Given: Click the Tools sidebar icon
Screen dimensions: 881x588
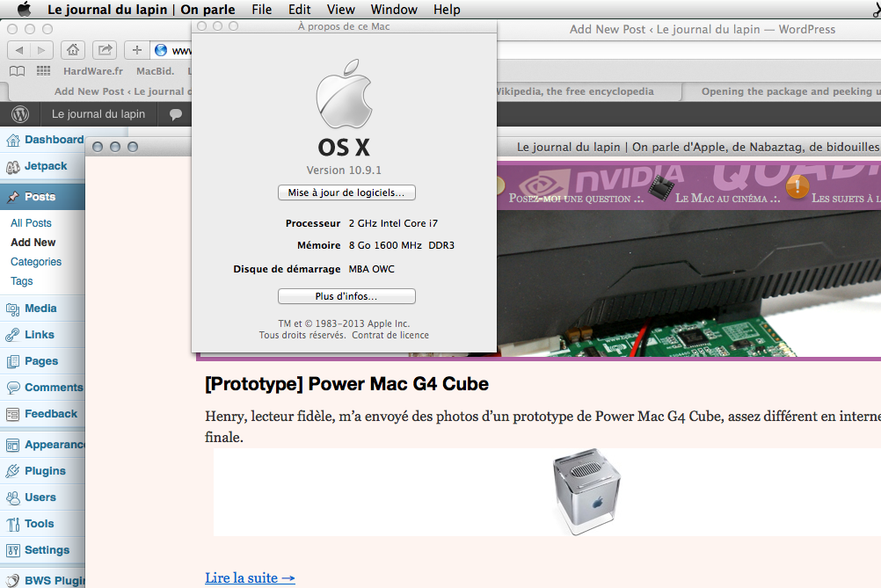Looking at the screenshot, I should point(13,524).
